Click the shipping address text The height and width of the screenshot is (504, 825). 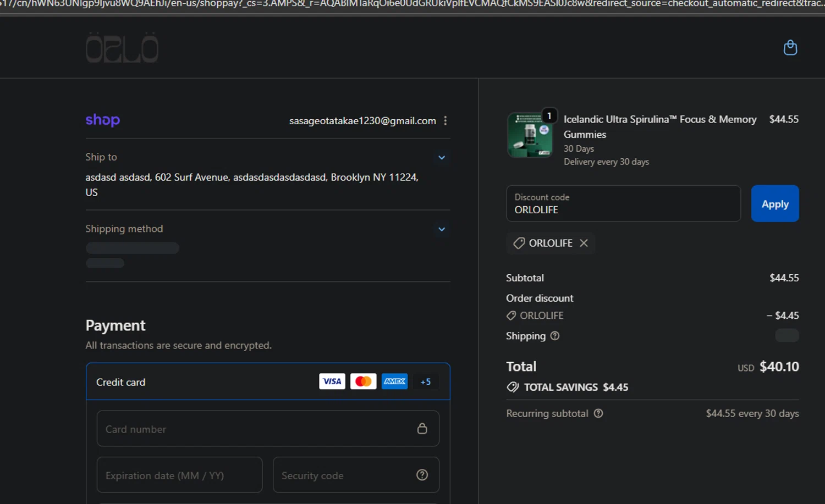252,185
